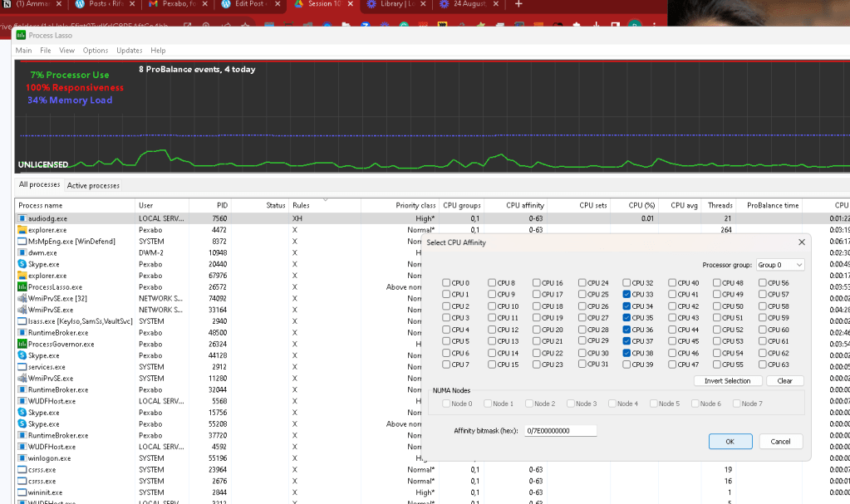
Task: Open the Help menu
Action: 158,51
